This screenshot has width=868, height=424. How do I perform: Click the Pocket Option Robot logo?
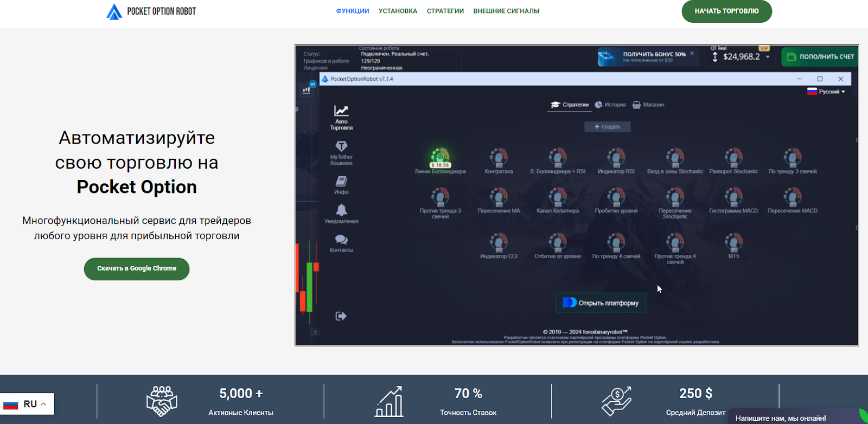(151, 11)
